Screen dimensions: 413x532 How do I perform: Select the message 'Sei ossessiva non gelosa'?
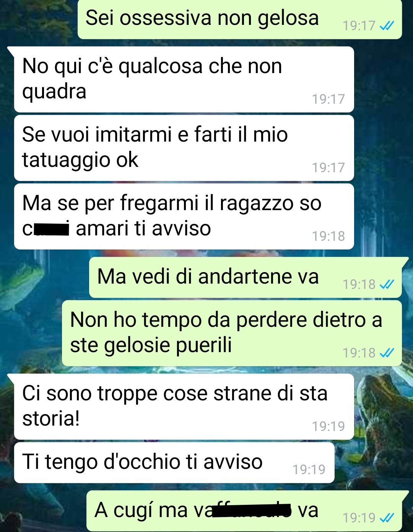coord(240,19)
